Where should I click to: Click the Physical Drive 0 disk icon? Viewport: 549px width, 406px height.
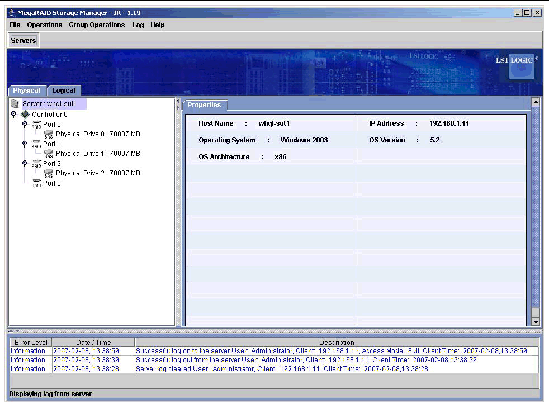[x=49, y=134]
